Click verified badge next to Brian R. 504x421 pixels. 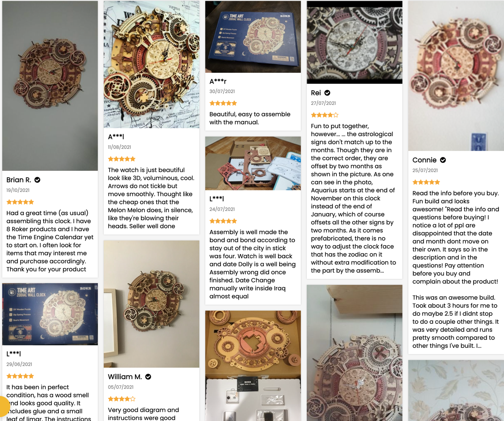(x=37, y=180)
